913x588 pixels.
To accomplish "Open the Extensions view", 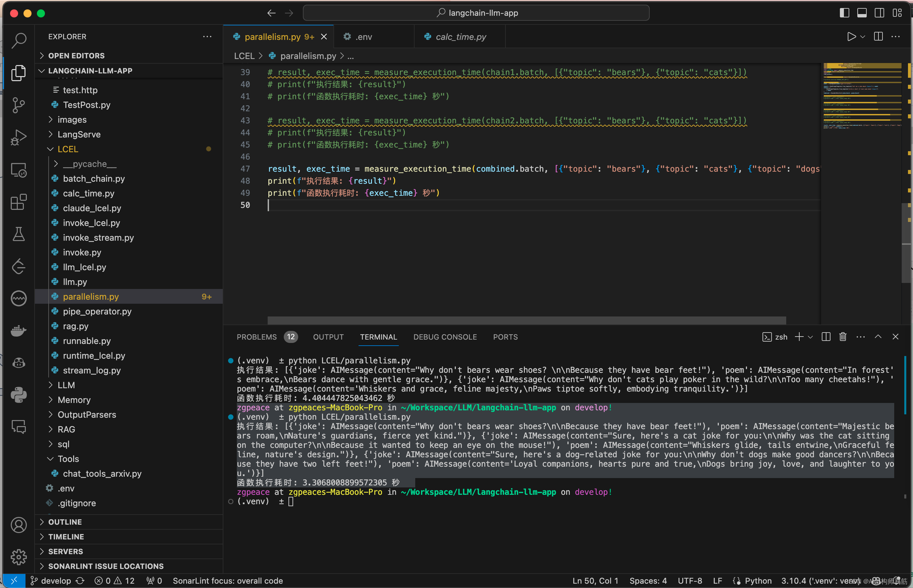I will pyautogui.click(x=19, y=202).
